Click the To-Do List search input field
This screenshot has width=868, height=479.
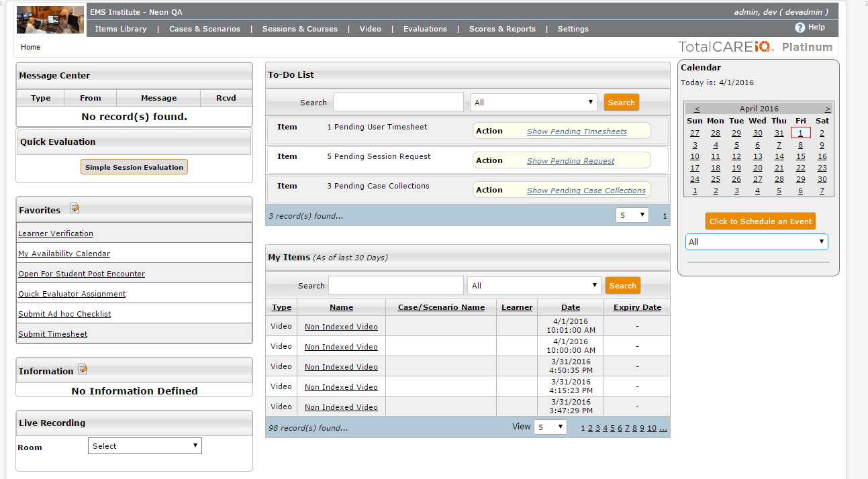(x=398, y=102)
